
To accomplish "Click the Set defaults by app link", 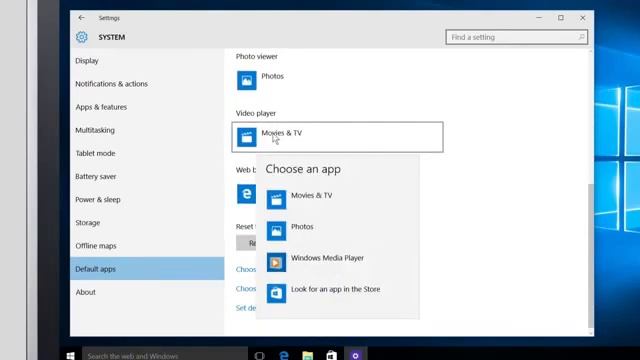I will [x=246, y=308].
